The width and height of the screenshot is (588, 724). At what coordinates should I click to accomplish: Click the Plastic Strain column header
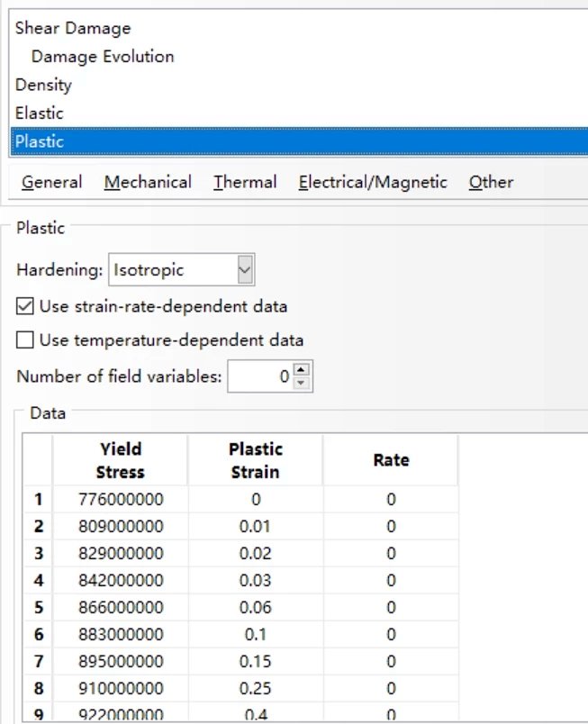pos(255,460)
